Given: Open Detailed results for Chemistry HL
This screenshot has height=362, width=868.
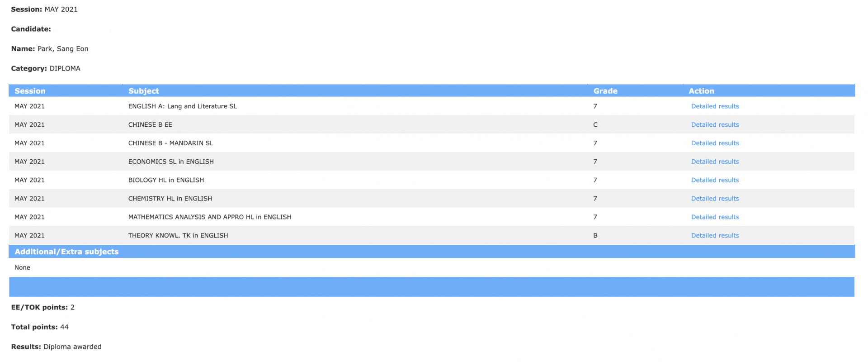Looking at the screenshot, I should (x=715, y=199).
